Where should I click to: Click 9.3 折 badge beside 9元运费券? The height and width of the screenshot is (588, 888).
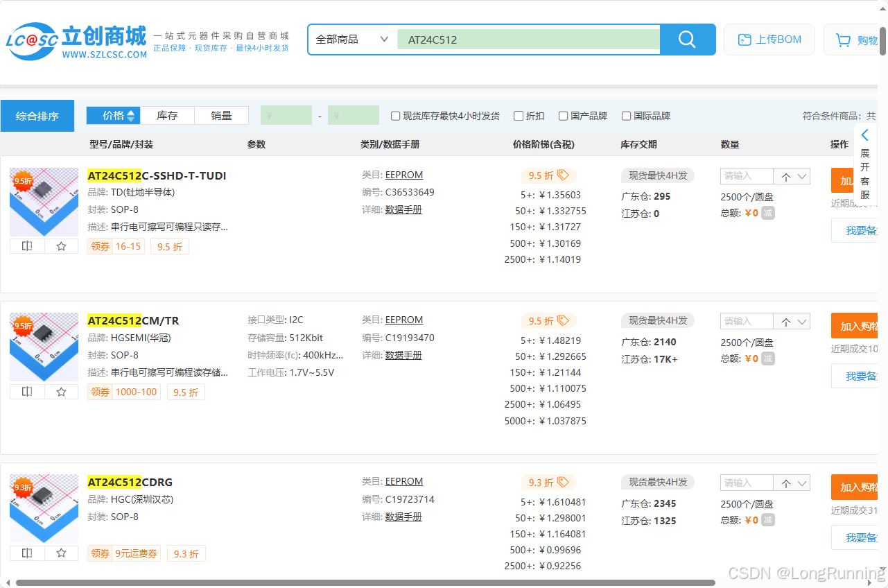(186, 553)
